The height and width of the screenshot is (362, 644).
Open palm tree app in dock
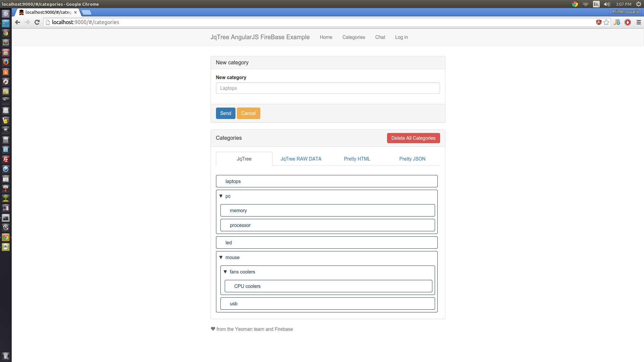pos(6,198)
